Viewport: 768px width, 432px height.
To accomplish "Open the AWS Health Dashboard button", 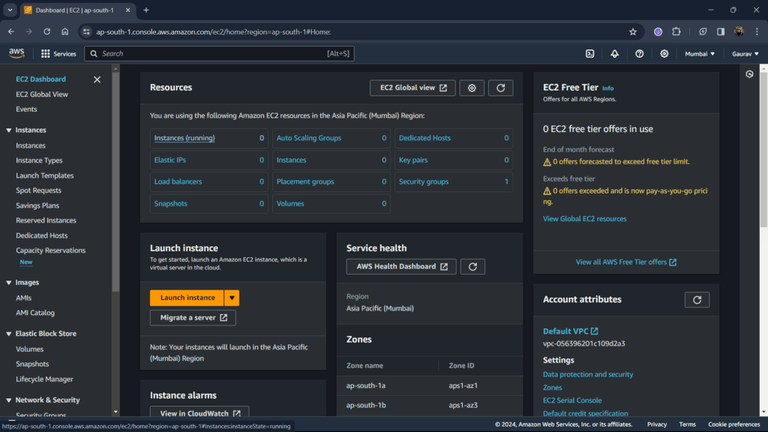I will pos(401,266).
